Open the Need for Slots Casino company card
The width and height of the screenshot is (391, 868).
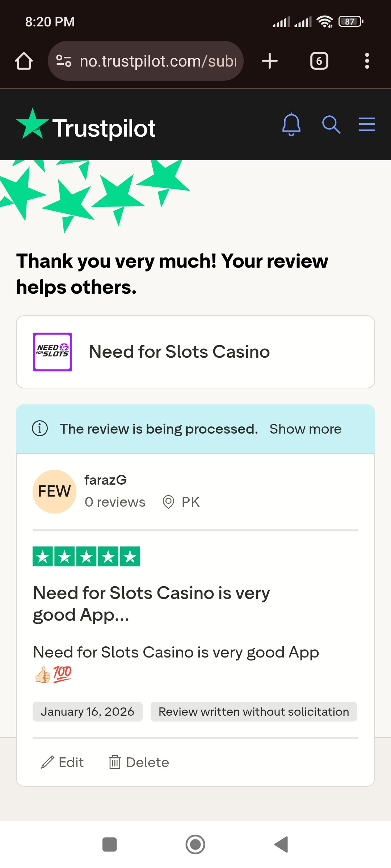click(x=195, y=352)
